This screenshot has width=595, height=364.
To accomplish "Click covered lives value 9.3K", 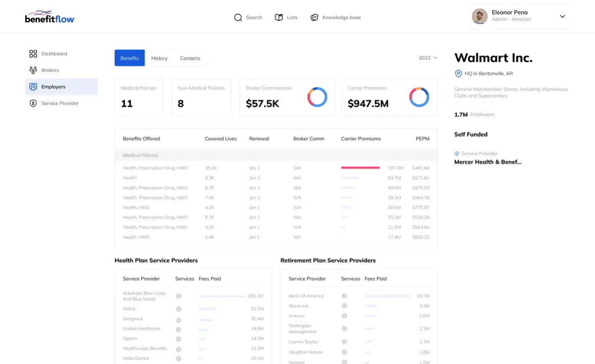I will 209,178.
